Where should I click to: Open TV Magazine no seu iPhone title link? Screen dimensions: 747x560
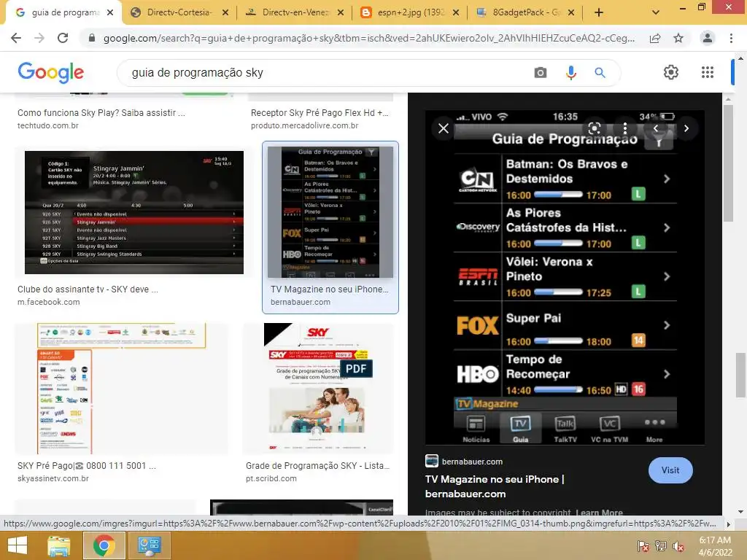(x=495, y=486)
